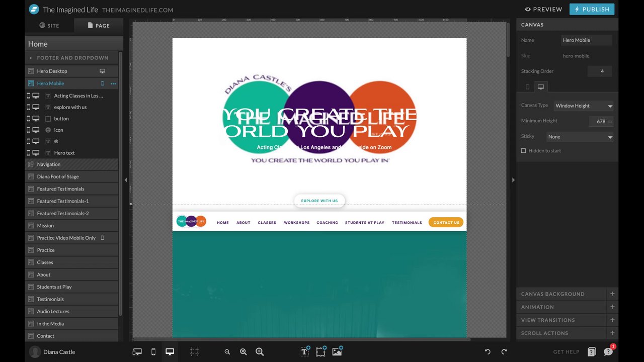Viewport: 644px width, 362px height.
Task: Collapse the right panel with arrow handle
Action: point(513,180)
